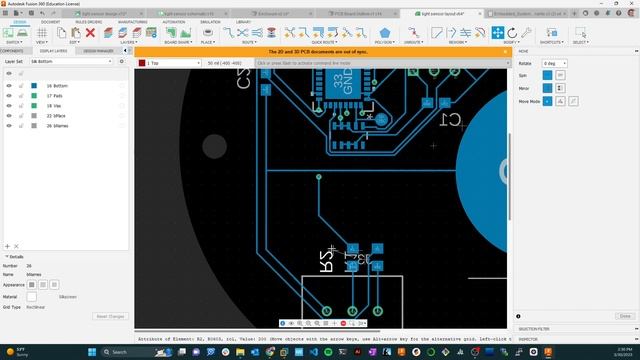Click the grid settings icon
The height and width of the screenshot is (360, 640).
pos(42,33)
